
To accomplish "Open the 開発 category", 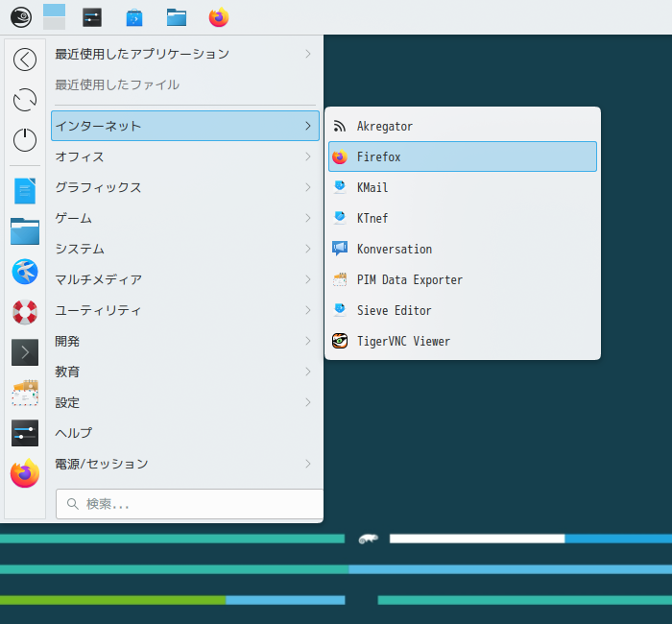I will coord(185,341).
